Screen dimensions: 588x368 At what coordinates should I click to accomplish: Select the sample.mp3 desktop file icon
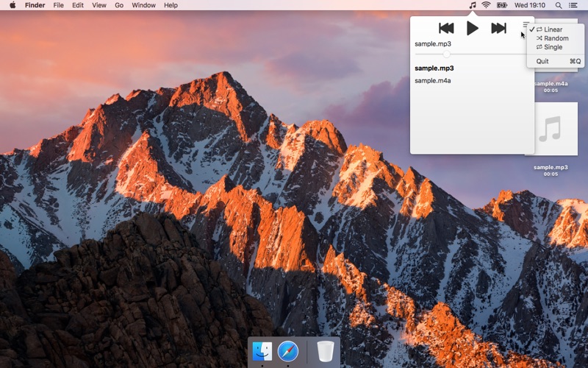coord(556,129)
